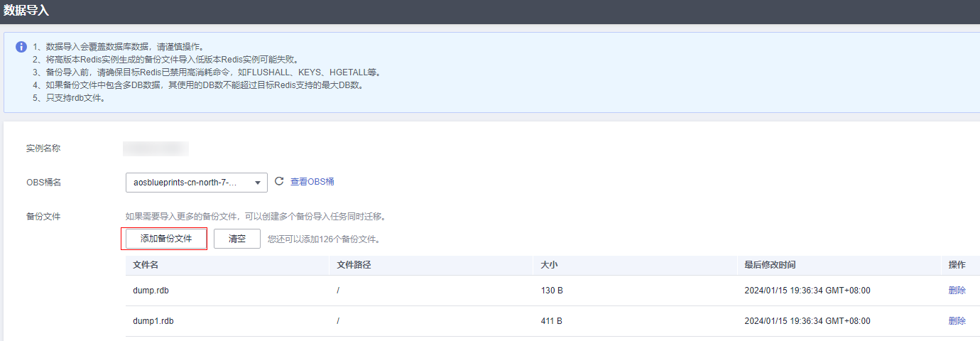Viewport: 980px width, 341px height.
Task: Click 删除 for the dump1.rdb row
Action: 957,321
